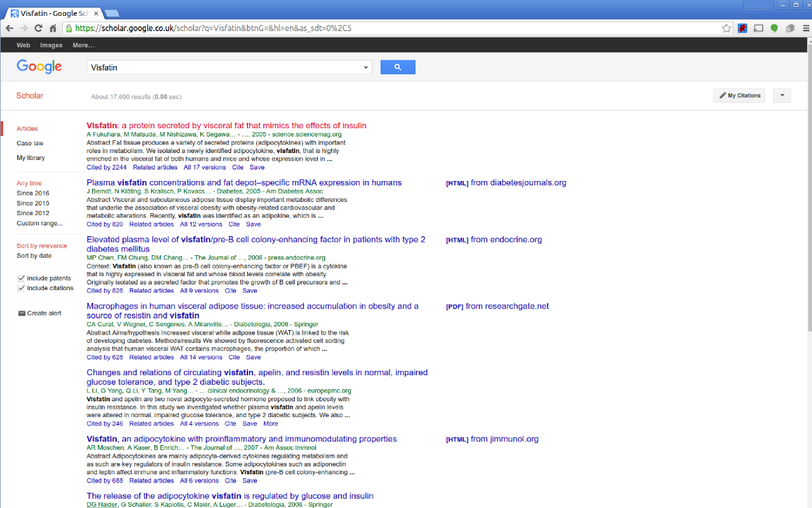Click the Scholar heading link
The width and height of the screenshot is (812, 508).
[30, 96]
